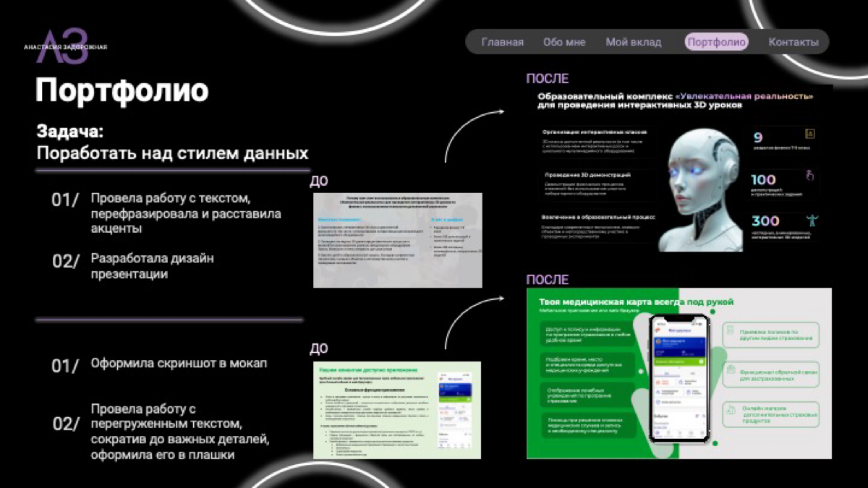Open the light-green ДО slide thumbnail
Screen dimensions: 868x488
coord(397,410)
